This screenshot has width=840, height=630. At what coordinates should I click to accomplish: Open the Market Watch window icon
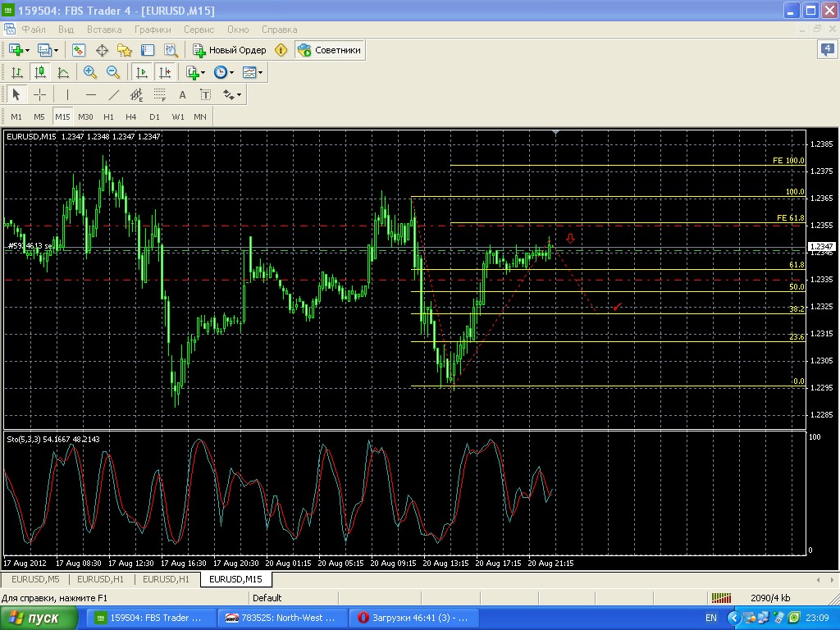pyautogui.click(x=79, y=50)
